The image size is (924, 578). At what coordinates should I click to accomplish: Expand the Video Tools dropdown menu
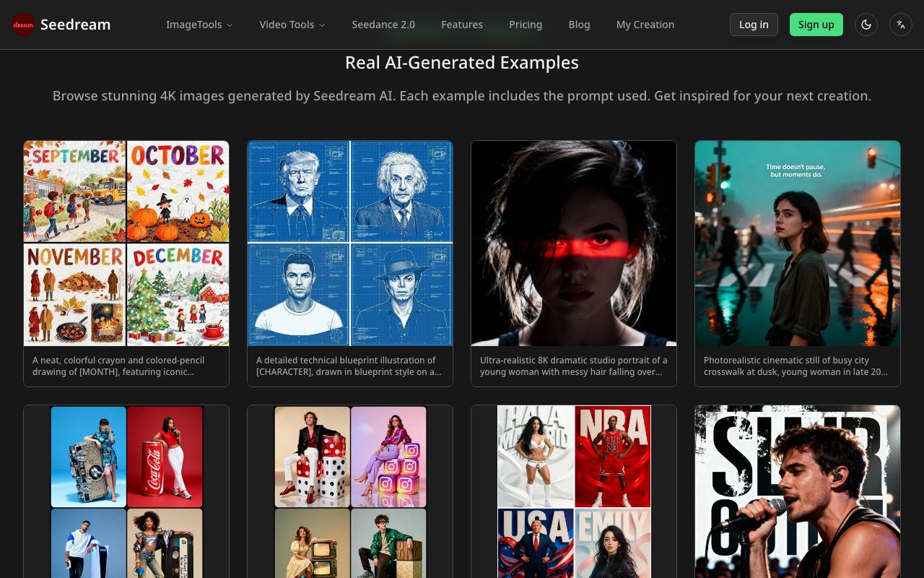(292, 25)
